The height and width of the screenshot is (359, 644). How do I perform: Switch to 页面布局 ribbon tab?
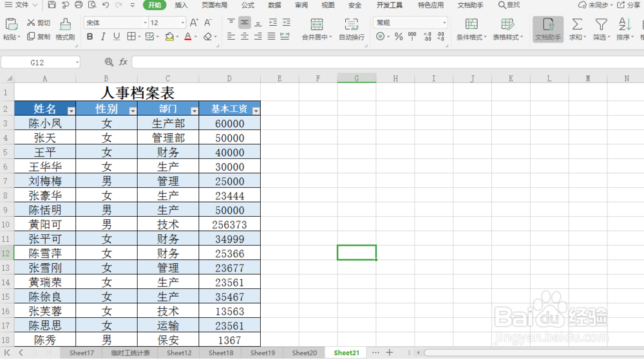click(x=214, y=5)
